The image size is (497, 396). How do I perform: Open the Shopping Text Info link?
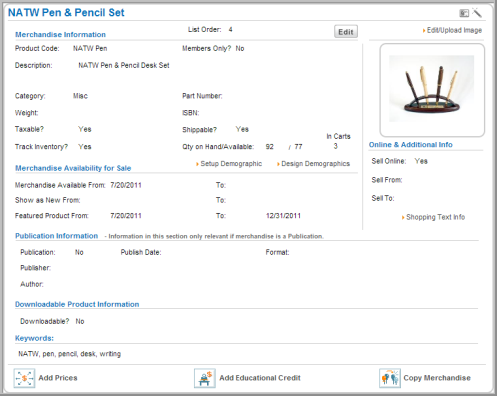coord(435,217)
